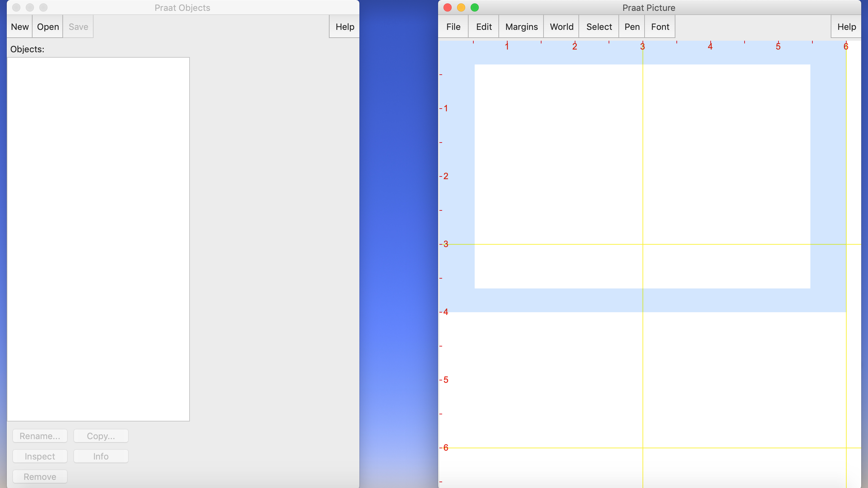
Task: Open the New menu in Praat Objects
Action: click(x=20, y=26)
